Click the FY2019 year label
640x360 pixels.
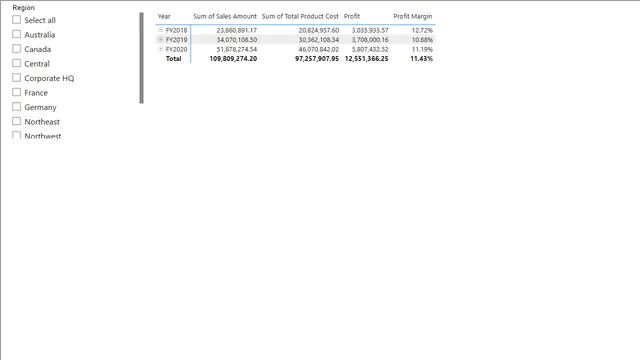click(x=176, y=40)
